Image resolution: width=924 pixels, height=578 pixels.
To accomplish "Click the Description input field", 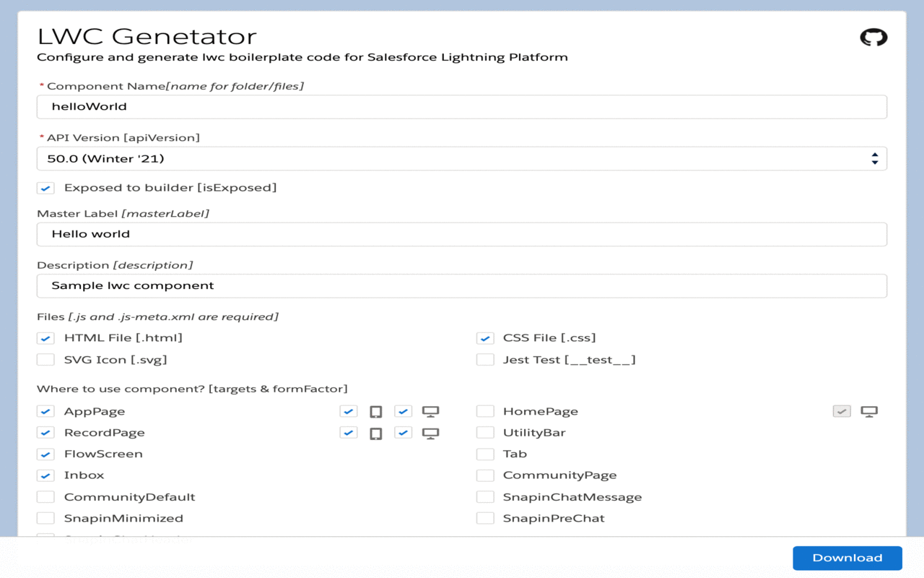I will click(462, 285).
